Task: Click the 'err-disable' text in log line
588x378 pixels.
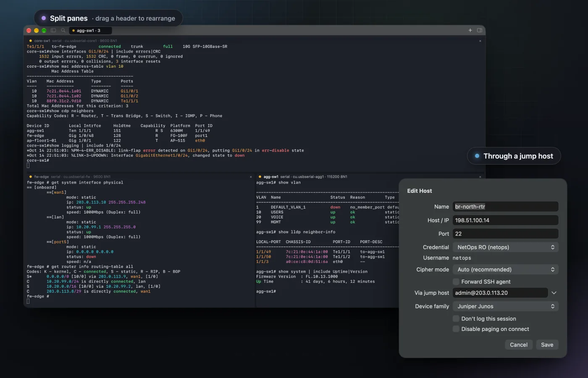Action: 276,150
